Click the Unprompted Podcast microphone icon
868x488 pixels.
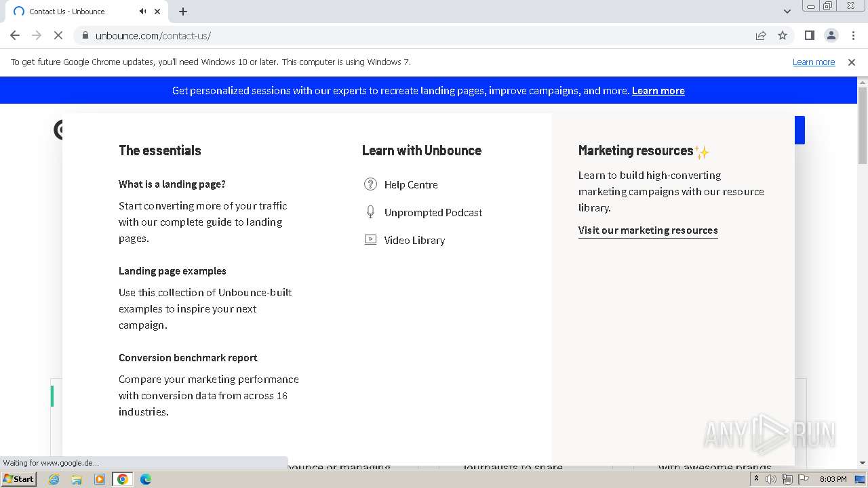pos(370,212)
